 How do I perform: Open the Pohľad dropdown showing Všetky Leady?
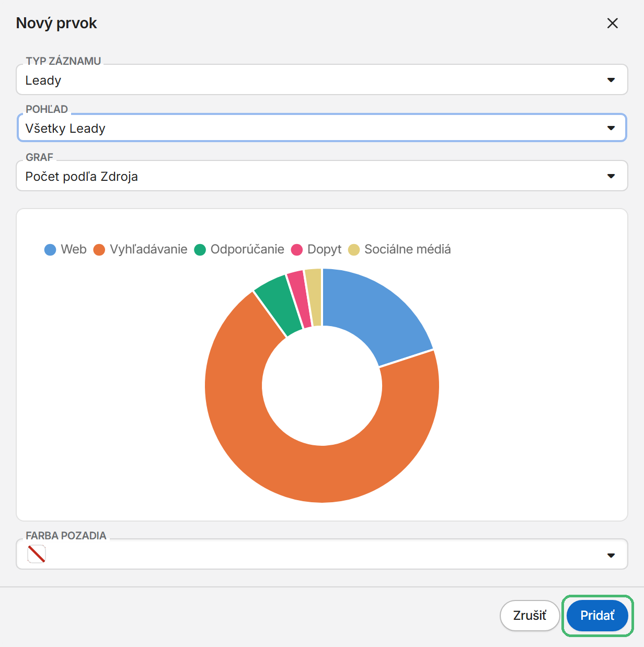tap(321, 128)
